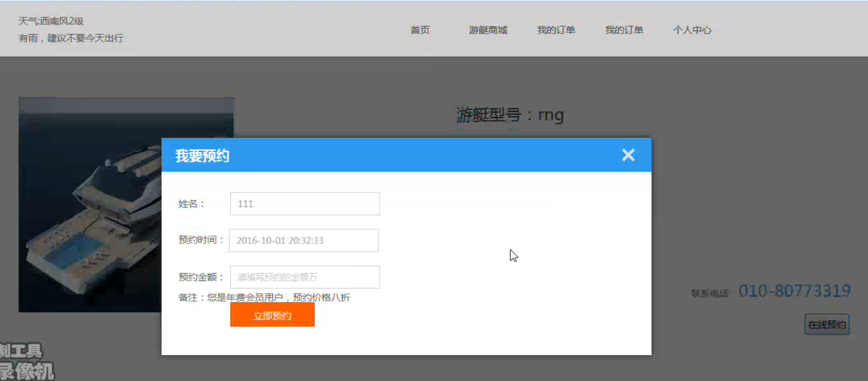Open 我的订单 right beside 游艇商城
868x381 pixels.
point(556,30)
